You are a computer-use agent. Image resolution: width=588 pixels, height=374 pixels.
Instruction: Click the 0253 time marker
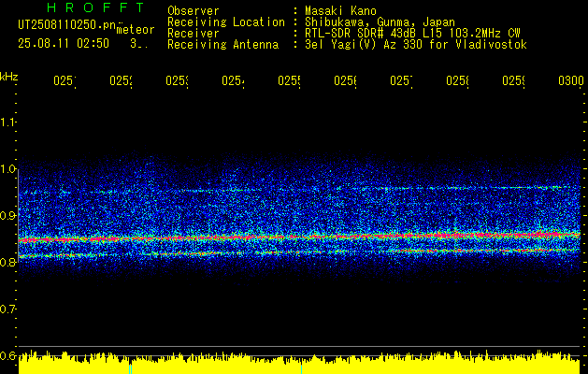[x=177, y=80]
